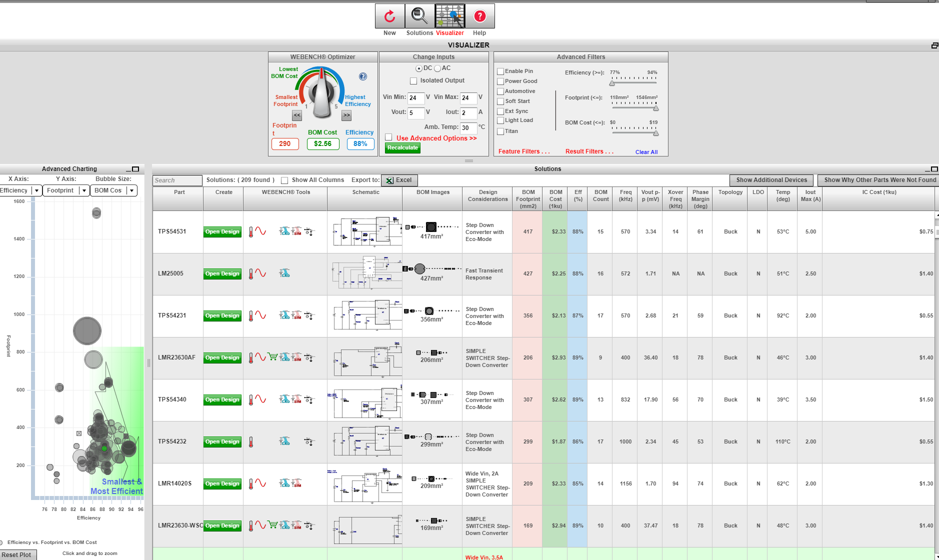Click SIM export icon for LMR14020S
Image resolution: width=939 pixels, height=560 pixels.
297,483
